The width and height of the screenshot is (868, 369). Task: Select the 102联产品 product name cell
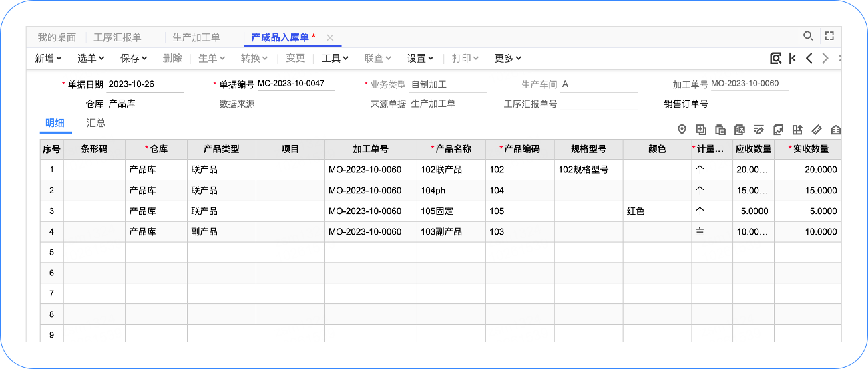click(451, 170)
